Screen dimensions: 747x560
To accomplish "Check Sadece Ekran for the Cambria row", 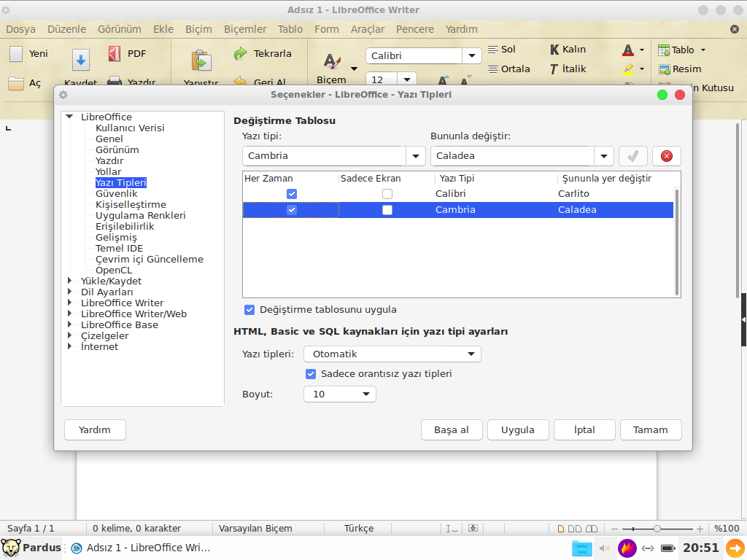I will click(387, 210).
